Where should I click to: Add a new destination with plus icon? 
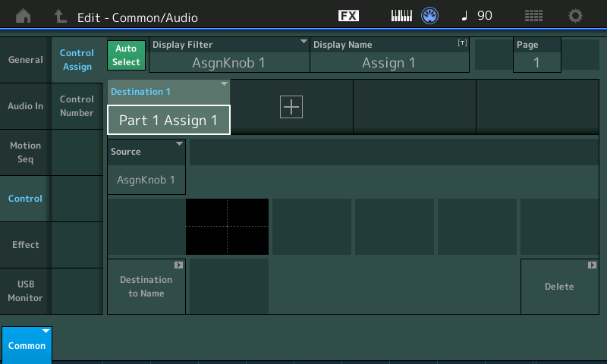click(291, 107)
